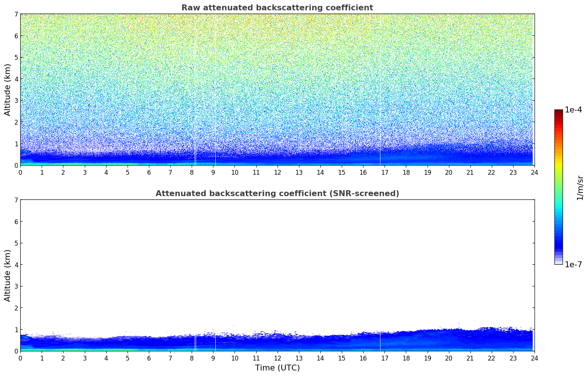The image size is (588, 376).
Task: Click the hour 3 tick label under the SNR-screened plot
Action: pyautogui.click(x=85, y=358)
